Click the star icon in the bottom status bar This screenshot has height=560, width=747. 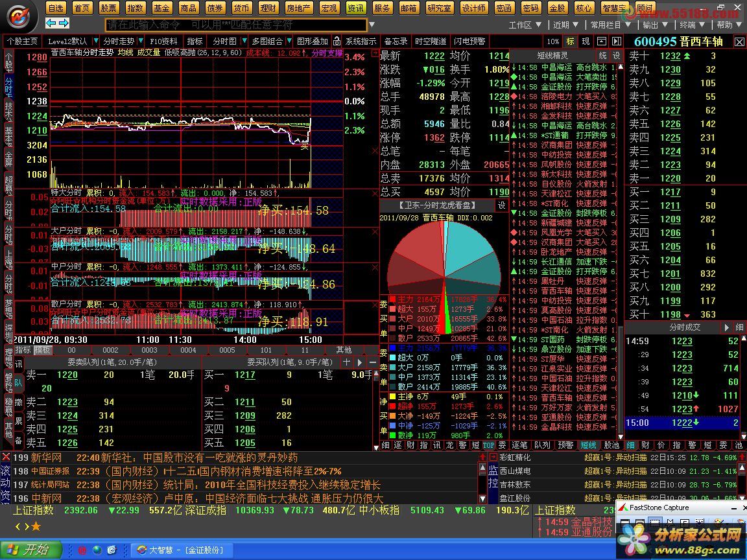(x=36, y=527)
